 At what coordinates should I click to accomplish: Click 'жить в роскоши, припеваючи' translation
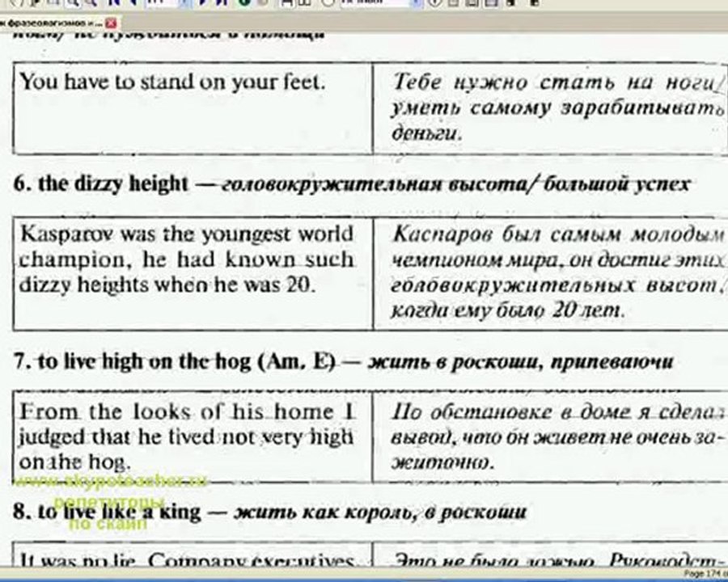click(520, 361)
